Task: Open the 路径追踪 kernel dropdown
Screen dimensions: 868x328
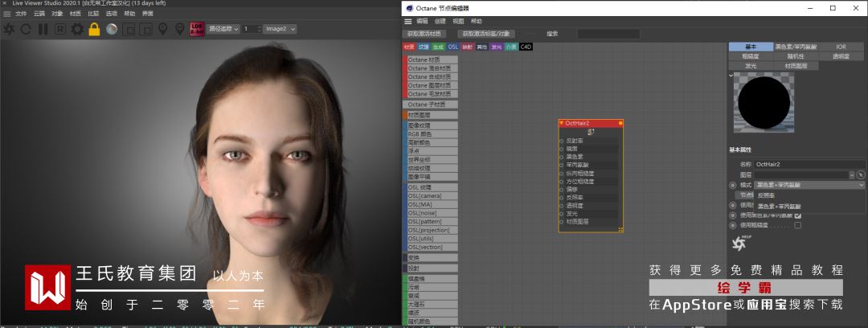Action: 223,29
